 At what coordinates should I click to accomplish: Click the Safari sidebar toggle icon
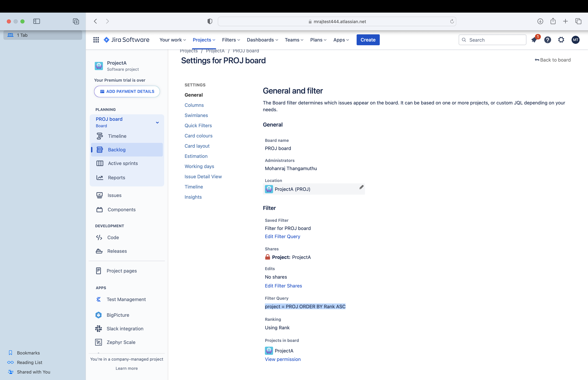[37, 21]
